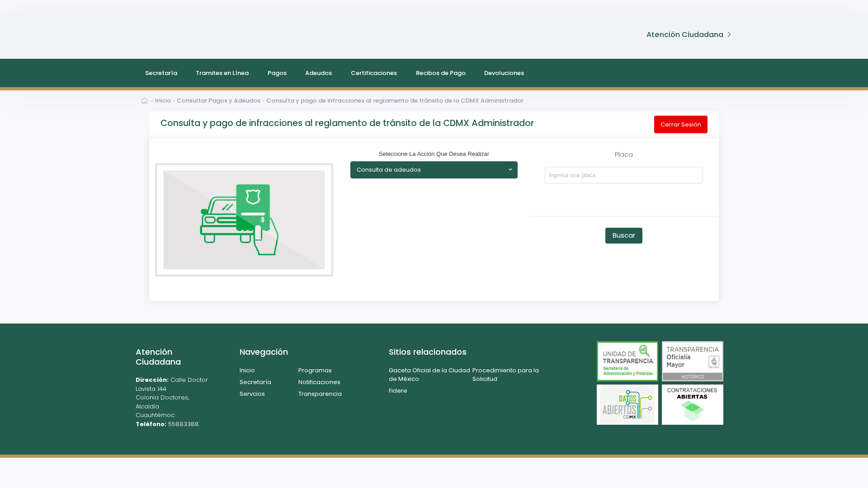868x488 pixels.
Task: Click the Cerrar Sesión button
Action: coord(681,124)
